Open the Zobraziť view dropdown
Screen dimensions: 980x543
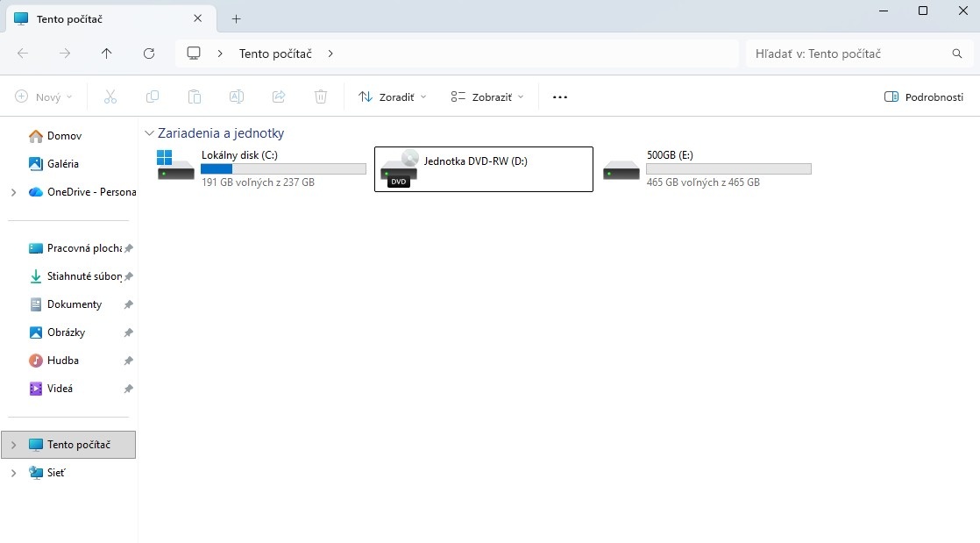point(486,97)
